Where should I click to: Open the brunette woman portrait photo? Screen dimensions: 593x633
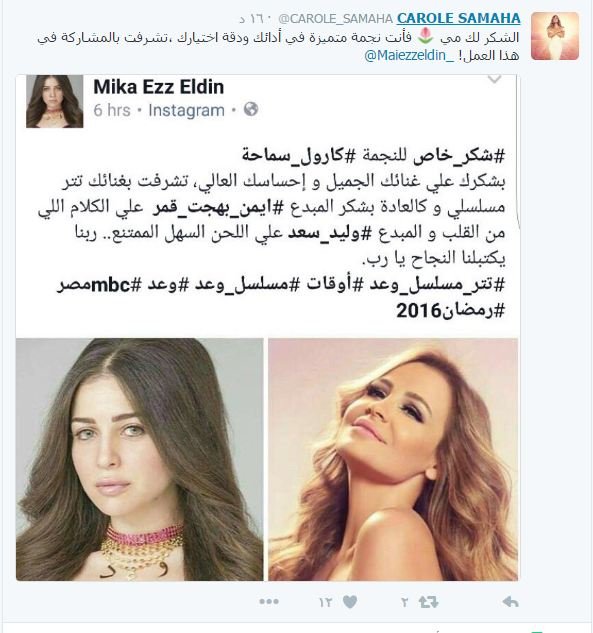pos(140,459)
